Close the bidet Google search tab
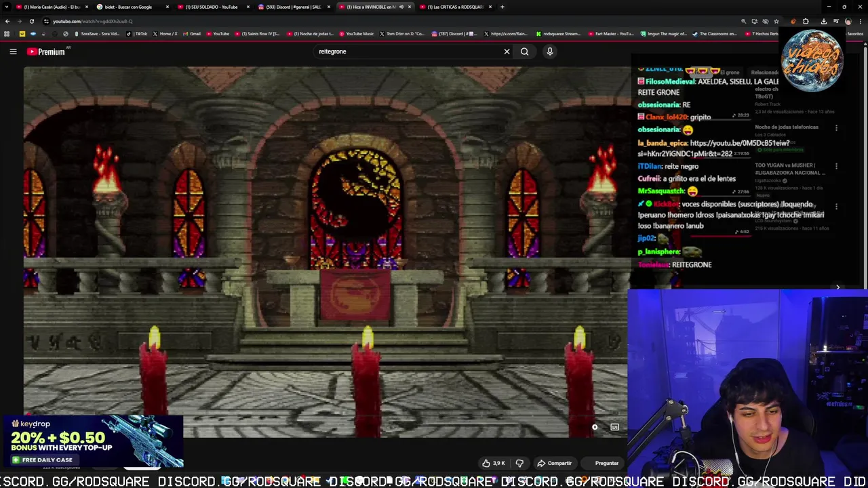The width and height of the screenshot is (868, 488). click(167, 7)
